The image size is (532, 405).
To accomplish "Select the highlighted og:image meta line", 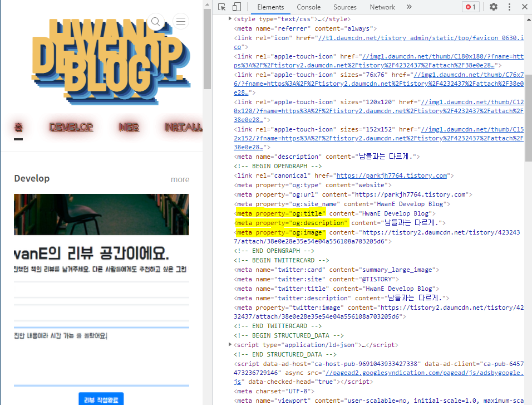I will (x=377, y=237).
